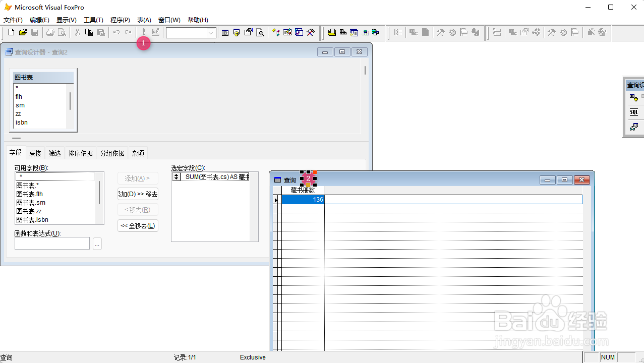644x363 pixels.
Task: Click the colored blocks AutoReport icon
Action: click(x=365, y=32)
